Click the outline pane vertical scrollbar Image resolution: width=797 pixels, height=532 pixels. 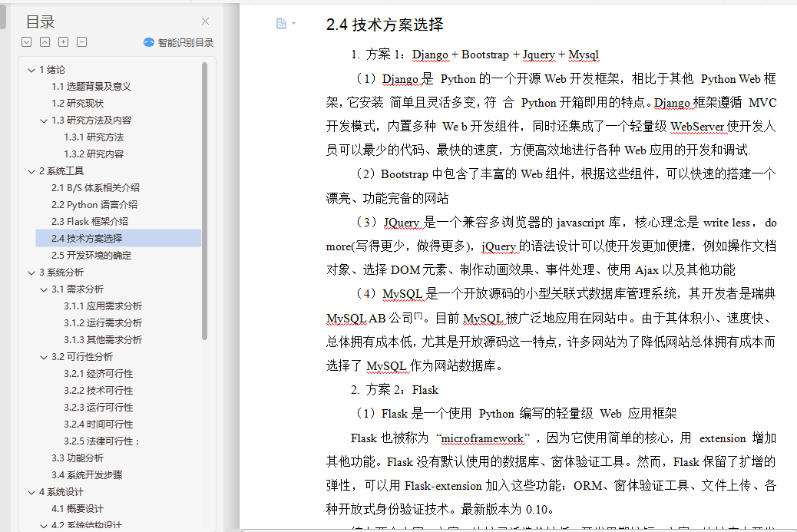click(x=205, y=200)
